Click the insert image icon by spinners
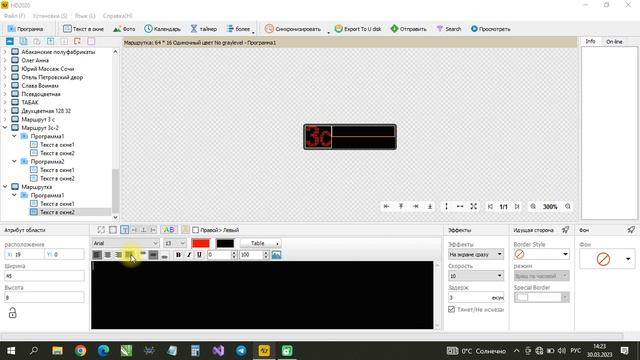Viewport: 640px width, 360px height. click(x=276, y=255)
